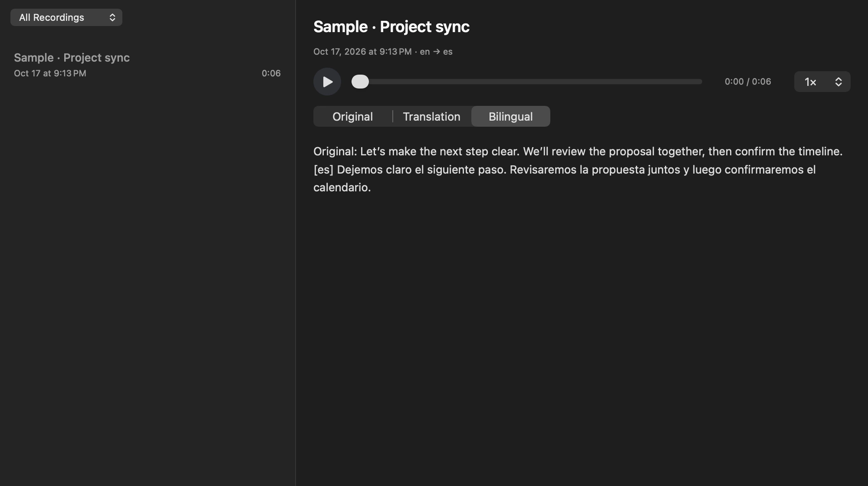This screenshot has height=486, width=868.
Task: Switch to the Original transcript tab
Action: [352, 116]
